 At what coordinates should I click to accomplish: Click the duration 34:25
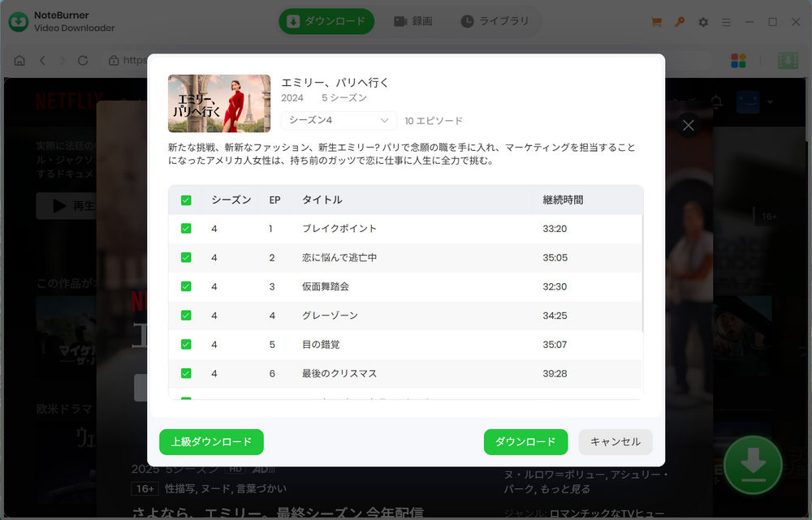[x=555, y=316]
